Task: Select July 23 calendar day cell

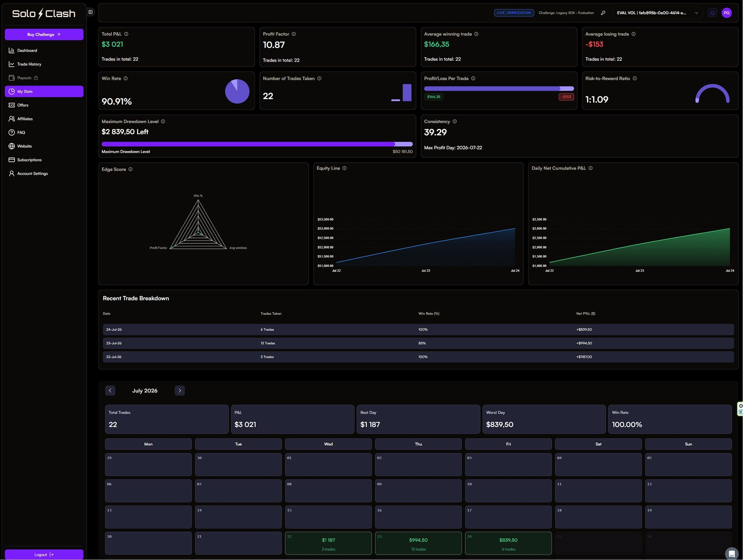Action: (418, 543)
